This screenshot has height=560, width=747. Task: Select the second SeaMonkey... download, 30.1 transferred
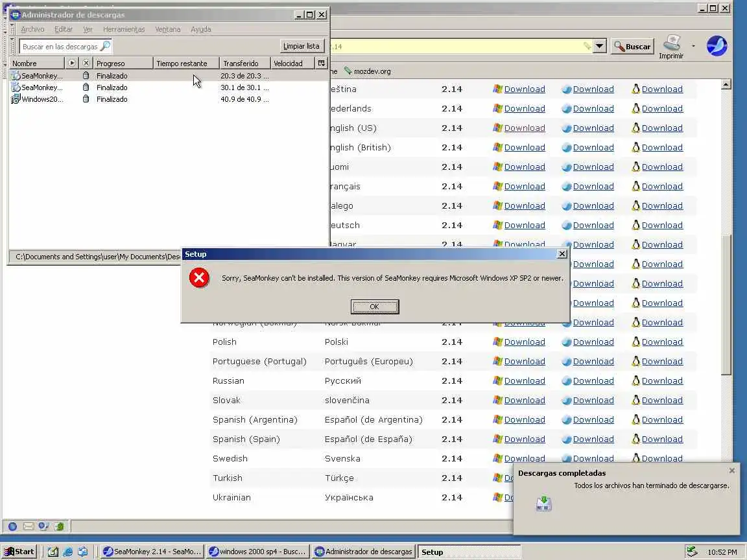pos(169,87)
